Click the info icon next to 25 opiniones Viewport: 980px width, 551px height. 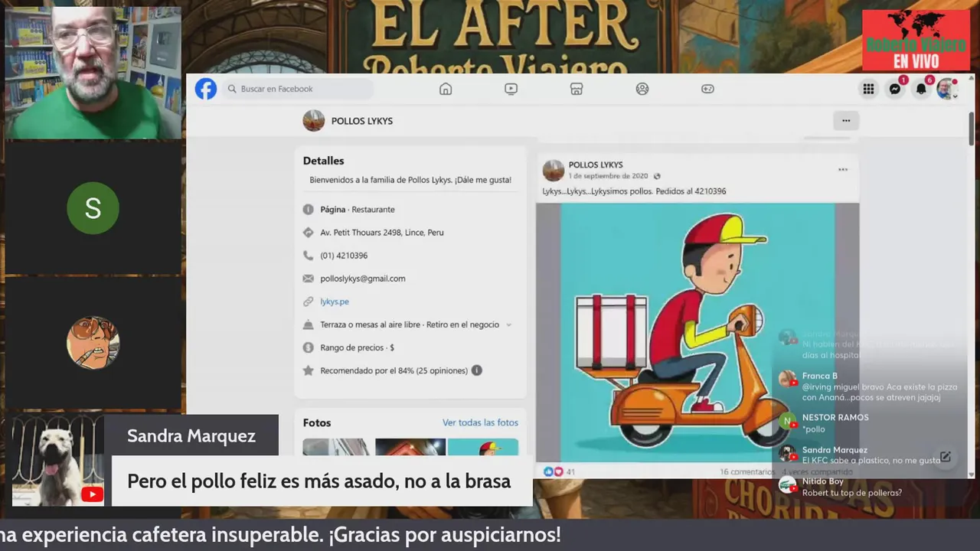pos(476,370)
